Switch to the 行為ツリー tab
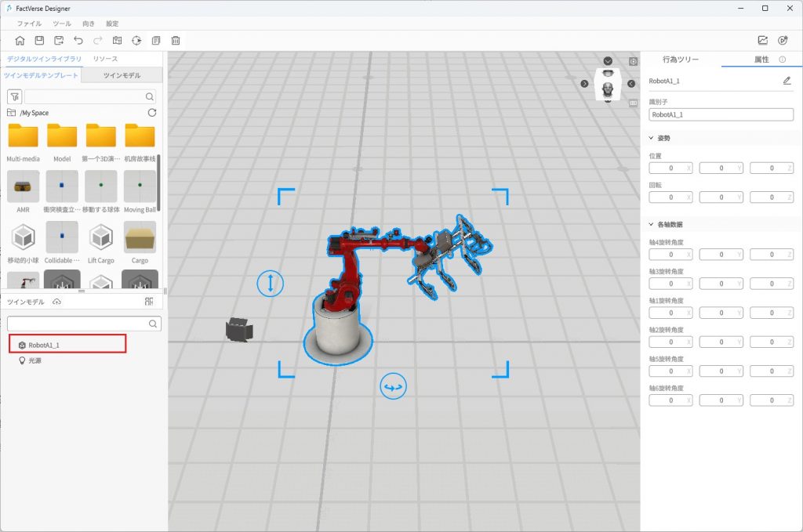The width and height of the screenshot is (803, 532). coord(680,60)
